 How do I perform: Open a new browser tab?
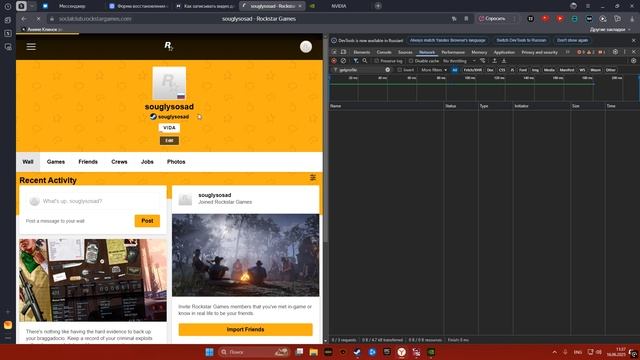pyautogui.click(x=378, y=6)
